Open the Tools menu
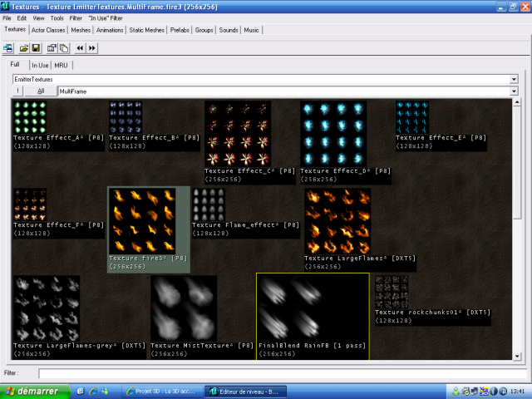This screenshot has width=532, height=399. pos(57,18)
